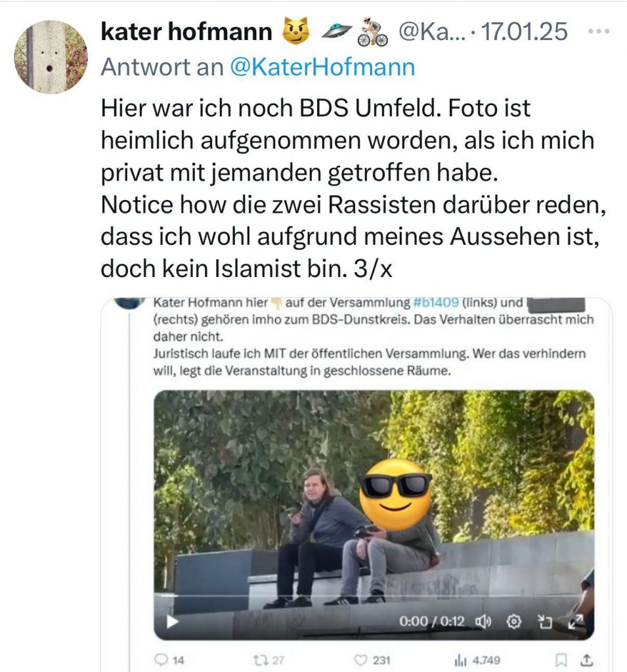Open the #b1409 hashtag link
Image resolution: width=627 pixels, height=672 pixels.
[x=436, y=303]
